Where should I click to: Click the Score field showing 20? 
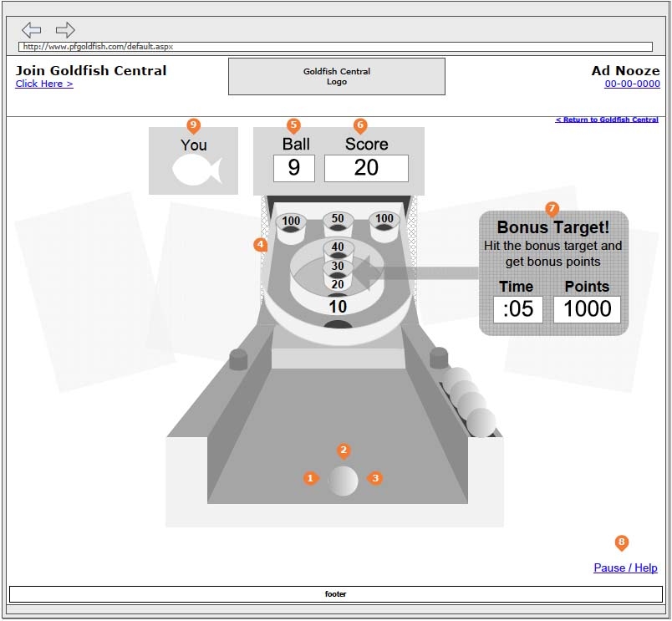pos(366,169)
